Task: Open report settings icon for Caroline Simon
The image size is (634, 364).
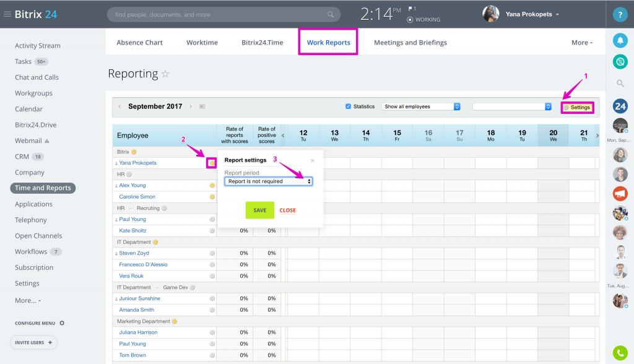Action: (212, 197)
